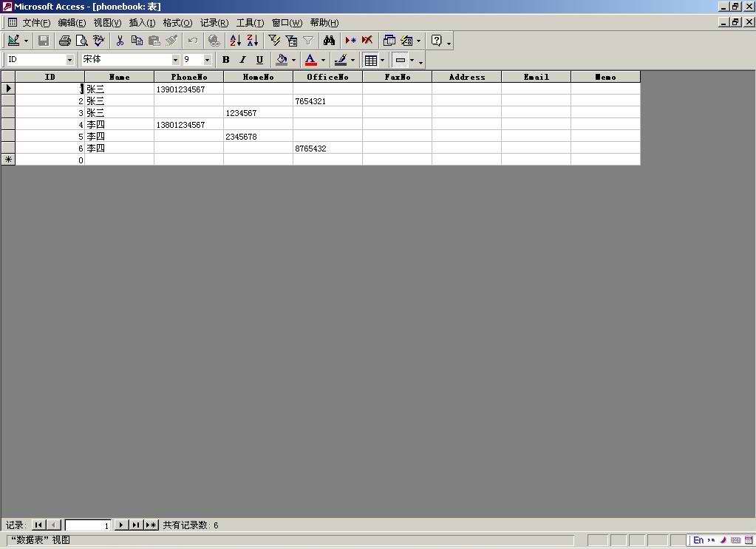Click the Paste clipboard icon
This screenshot has height=549, width=756.
(x=154, y=41)
